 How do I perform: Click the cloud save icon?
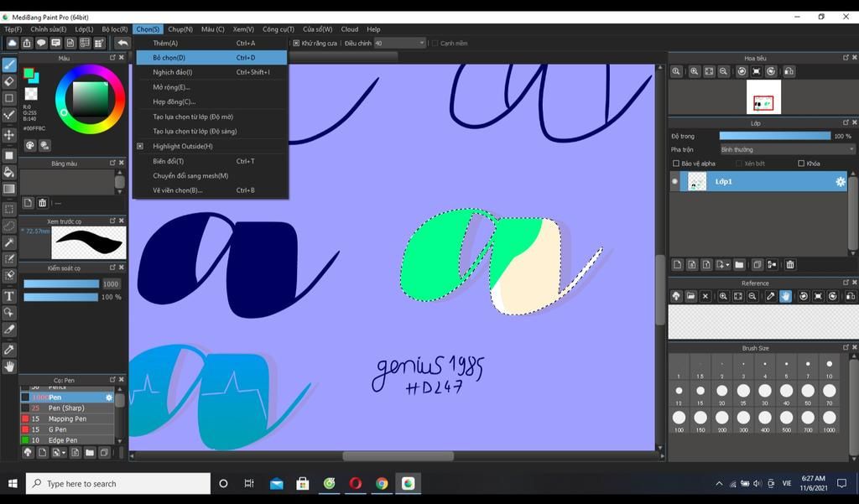click(12, 43)
